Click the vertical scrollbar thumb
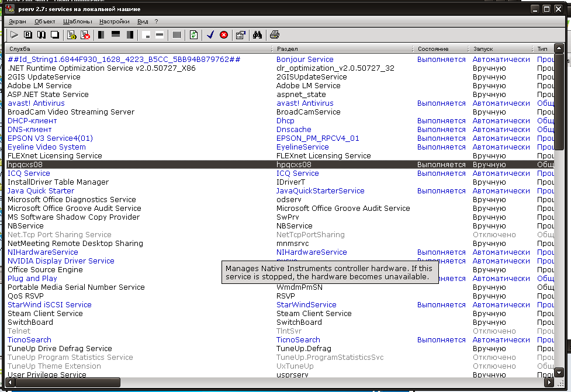This screenshot has height=392, width=571. [559, 102]
